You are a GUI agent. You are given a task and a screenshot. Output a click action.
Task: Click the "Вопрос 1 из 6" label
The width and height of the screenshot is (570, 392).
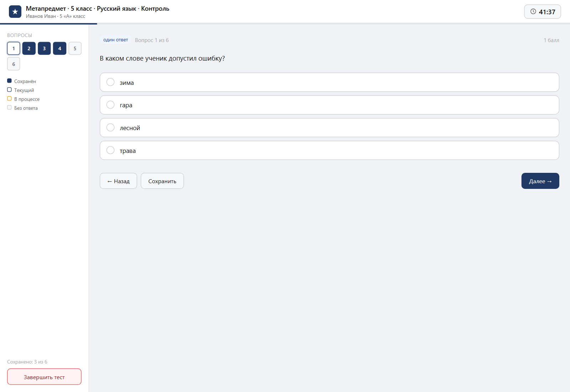[x=152, y=40]
